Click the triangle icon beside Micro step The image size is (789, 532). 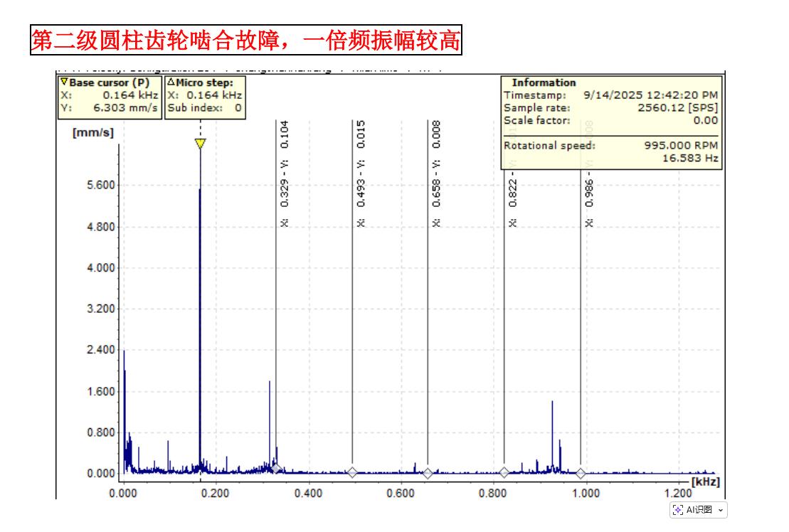tap(171, 83)
